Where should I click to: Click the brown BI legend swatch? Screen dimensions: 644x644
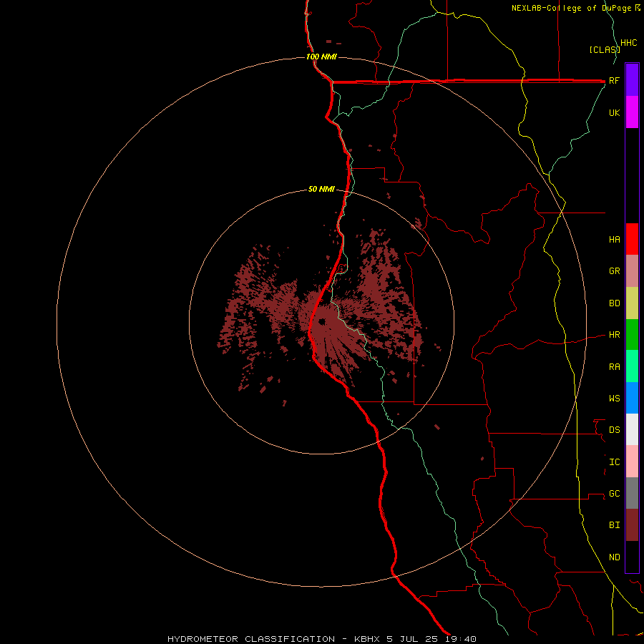(632, 525)
